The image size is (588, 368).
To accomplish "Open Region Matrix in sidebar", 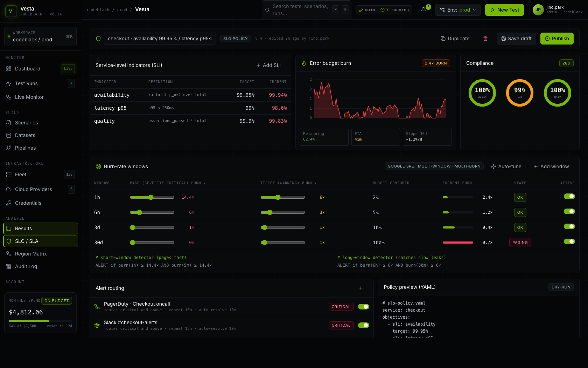I will tap(31, 254).
